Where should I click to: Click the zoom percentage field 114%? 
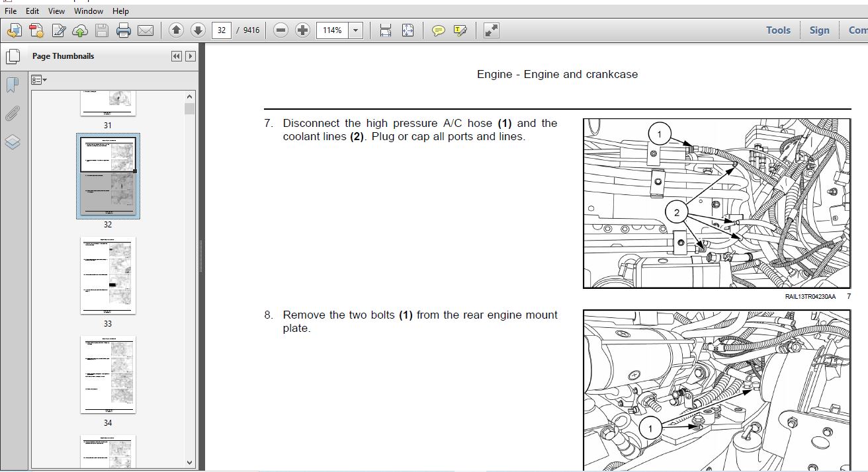pos(333,30)
